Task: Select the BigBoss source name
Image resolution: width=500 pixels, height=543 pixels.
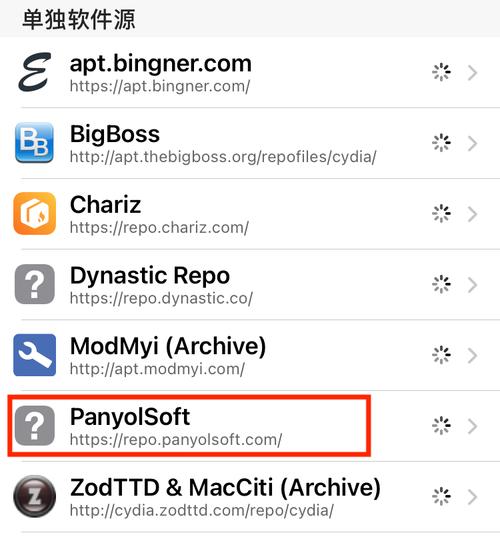Action: pyautogui.click(x=115, y=134)
